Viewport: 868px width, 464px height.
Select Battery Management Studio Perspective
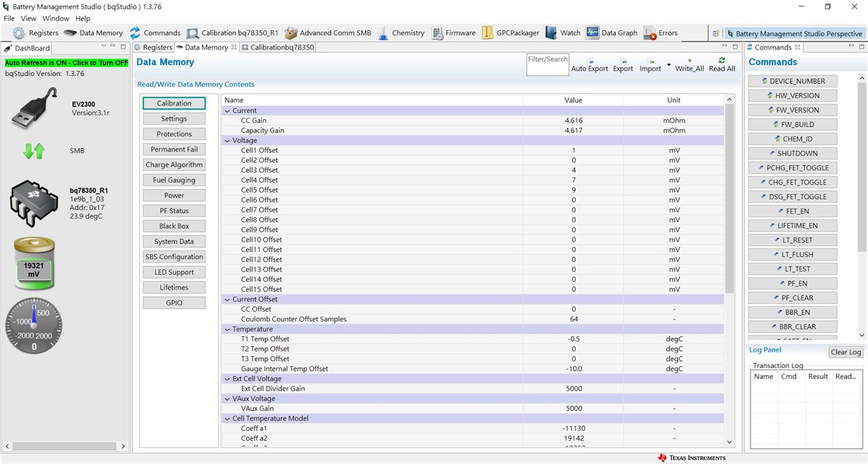[794, 33]
